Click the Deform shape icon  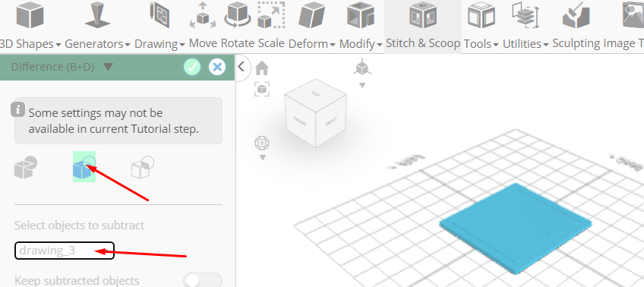click(311, 16)
